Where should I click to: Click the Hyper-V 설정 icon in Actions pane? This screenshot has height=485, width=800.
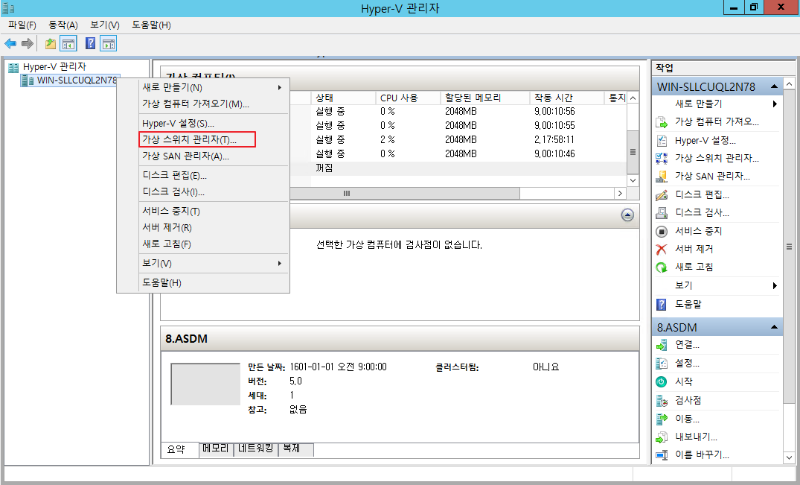(x=661, y=140)
